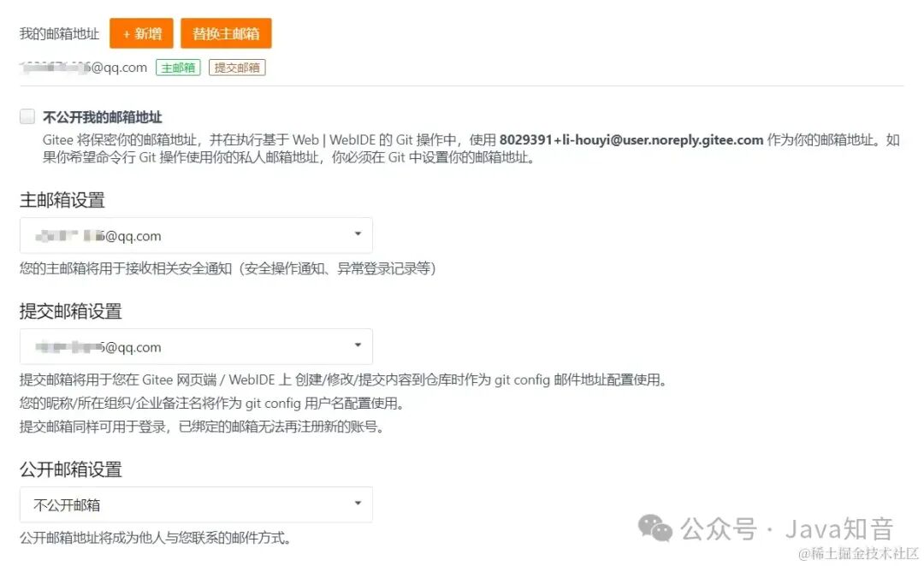The width and height of the screenshot is (924, 566).
Task: Click the bold noreply.gitee.com email address
Action: [631, 140]
